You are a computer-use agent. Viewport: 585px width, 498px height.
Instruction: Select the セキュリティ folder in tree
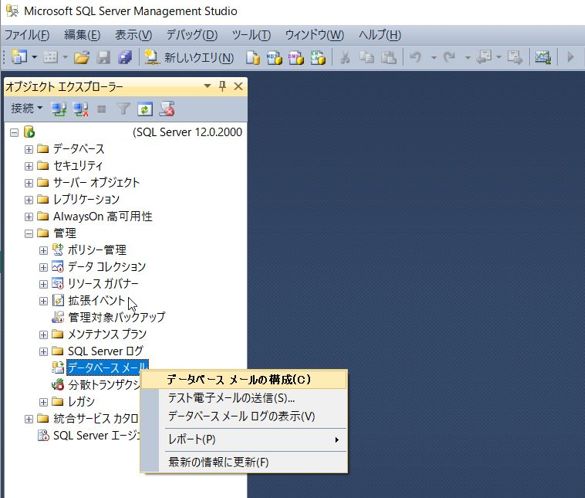(x=78, y=166)
